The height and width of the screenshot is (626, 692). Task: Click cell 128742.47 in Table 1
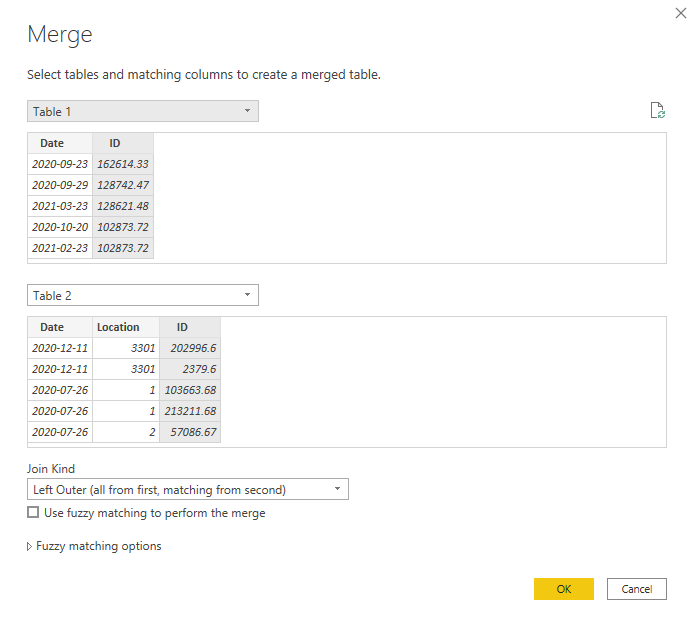coord(123,185)
